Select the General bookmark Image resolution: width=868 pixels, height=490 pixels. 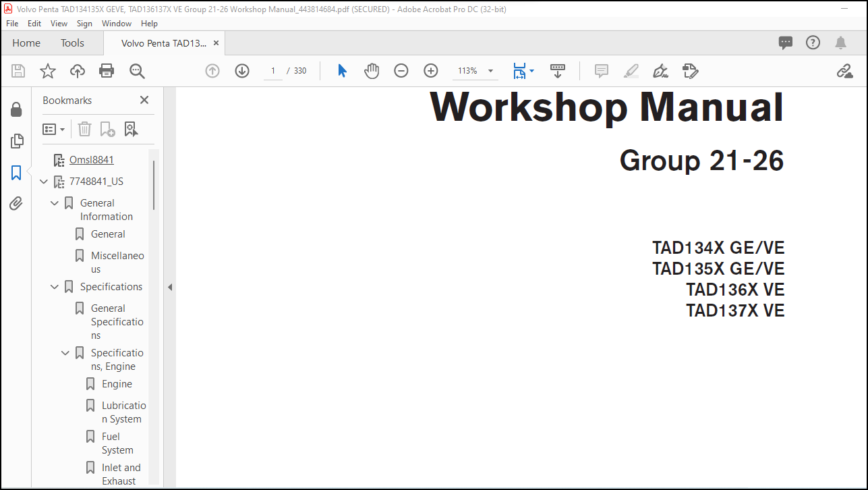(108, 234)
